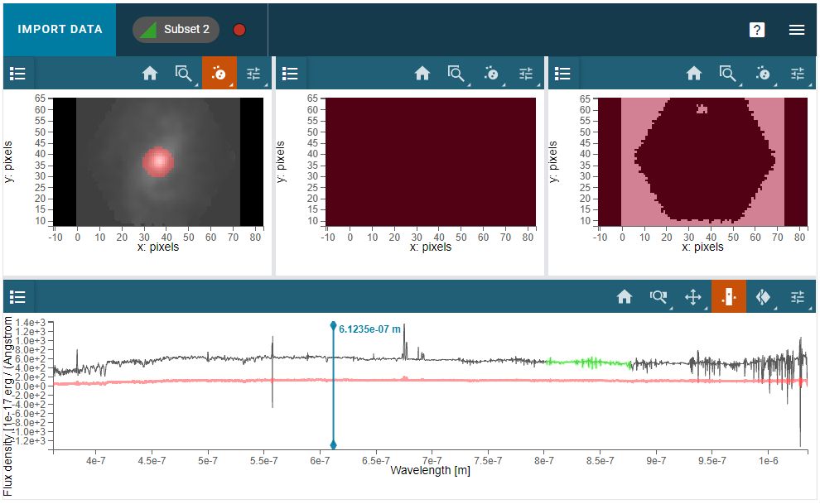Reset zoom with the home icon in the left image viewer
Screen dimensions: 820x504
click(x=150, y=73)
